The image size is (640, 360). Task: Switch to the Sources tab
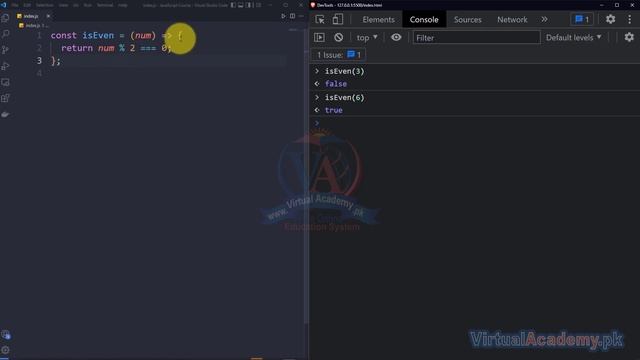467,20
